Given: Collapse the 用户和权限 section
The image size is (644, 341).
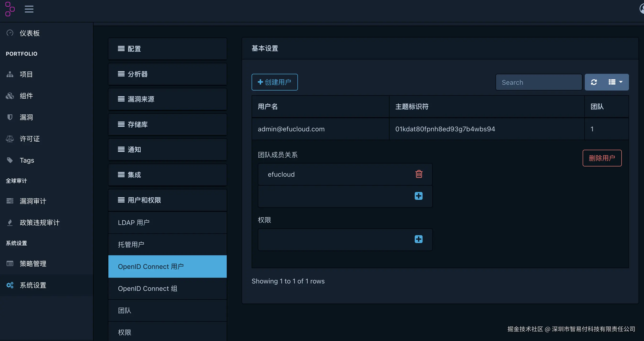Looking at the screenshot, I should (167, 200).
